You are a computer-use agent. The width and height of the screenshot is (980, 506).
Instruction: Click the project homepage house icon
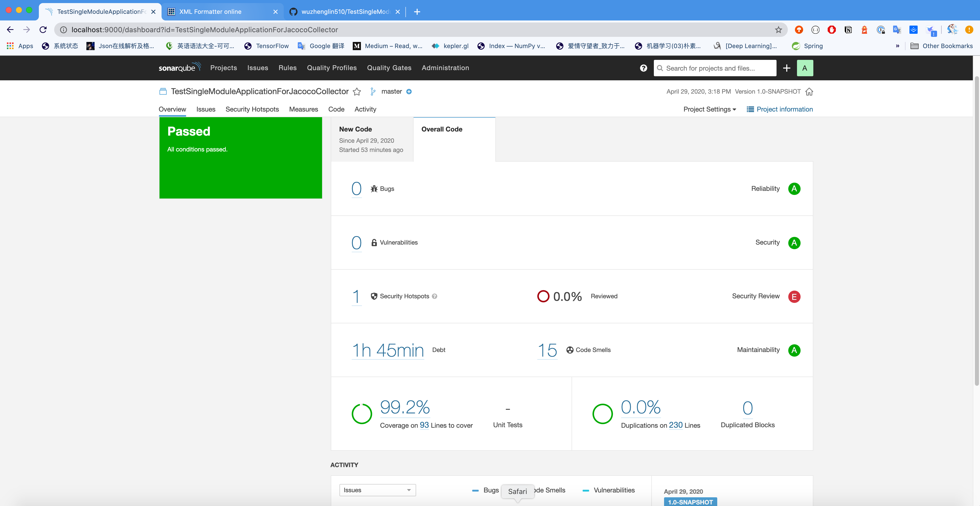pos(809,92)
